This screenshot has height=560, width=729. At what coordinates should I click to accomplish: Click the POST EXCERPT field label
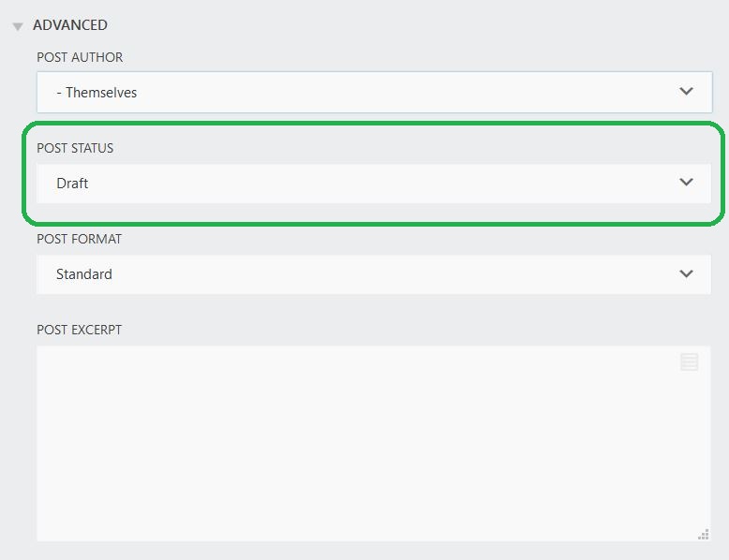click(80, 330)
